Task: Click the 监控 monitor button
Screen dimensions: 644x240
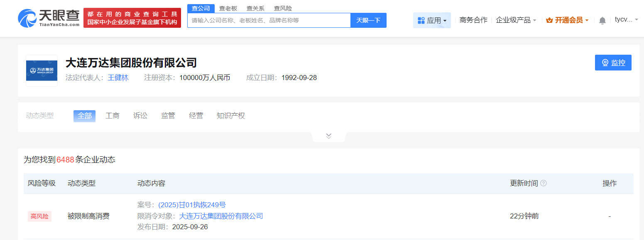Action: coord(613,63)
